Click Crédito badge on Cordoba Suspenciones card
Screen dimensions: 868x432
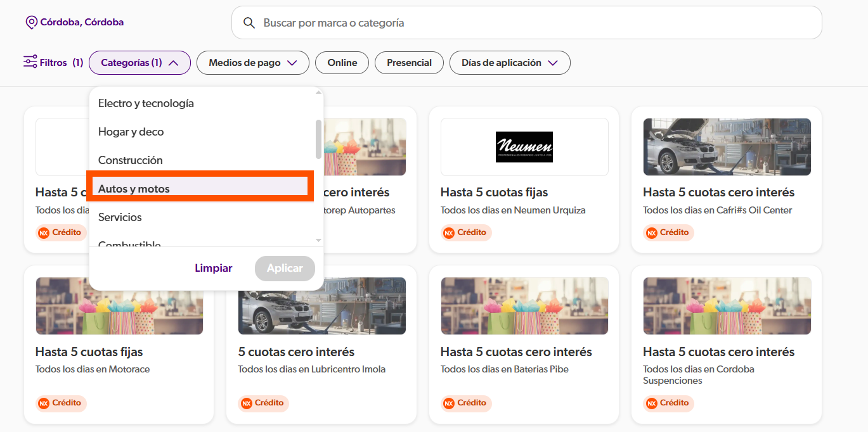click(668, 403)
